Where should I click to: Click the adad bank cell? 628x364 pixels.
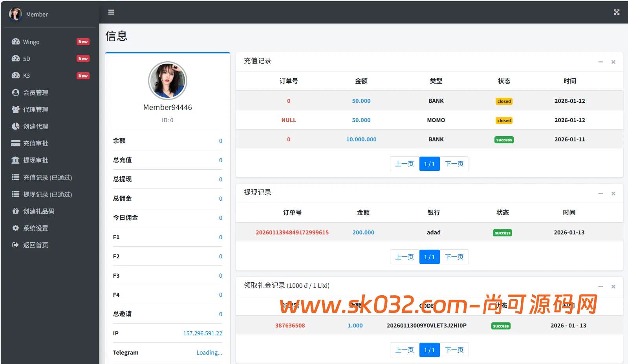click(434, 232)
